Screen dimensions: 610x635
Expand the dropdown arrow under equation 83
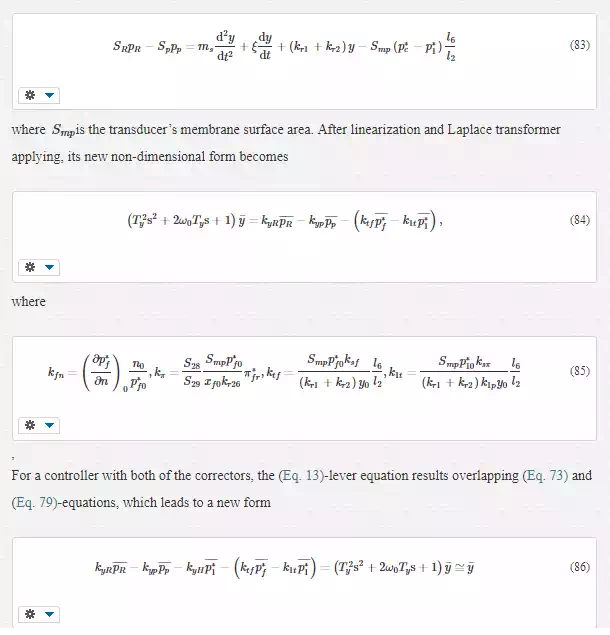(49, 96)
